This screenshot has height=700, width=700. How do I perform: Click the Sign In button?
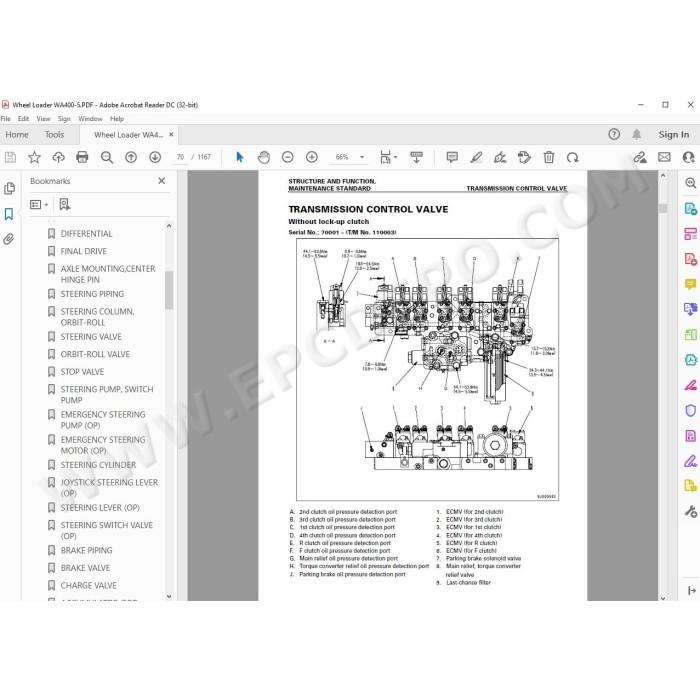(673, 134)
